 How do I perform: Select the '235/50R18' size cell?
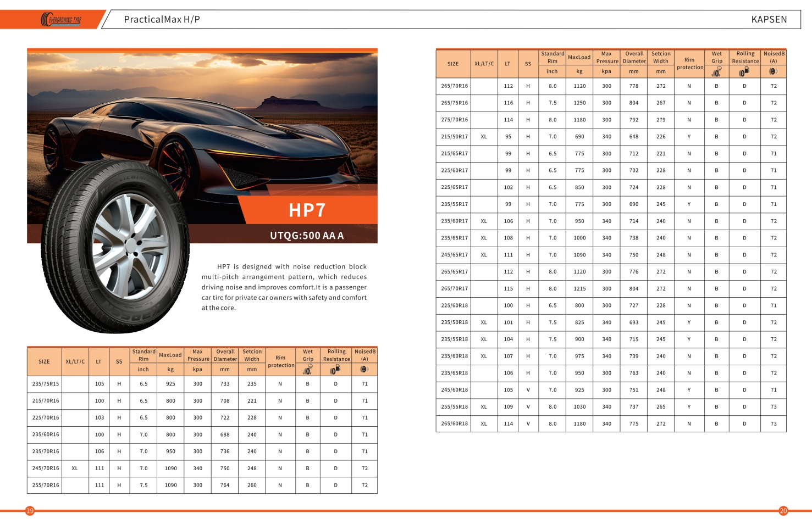tap(455, 322)
